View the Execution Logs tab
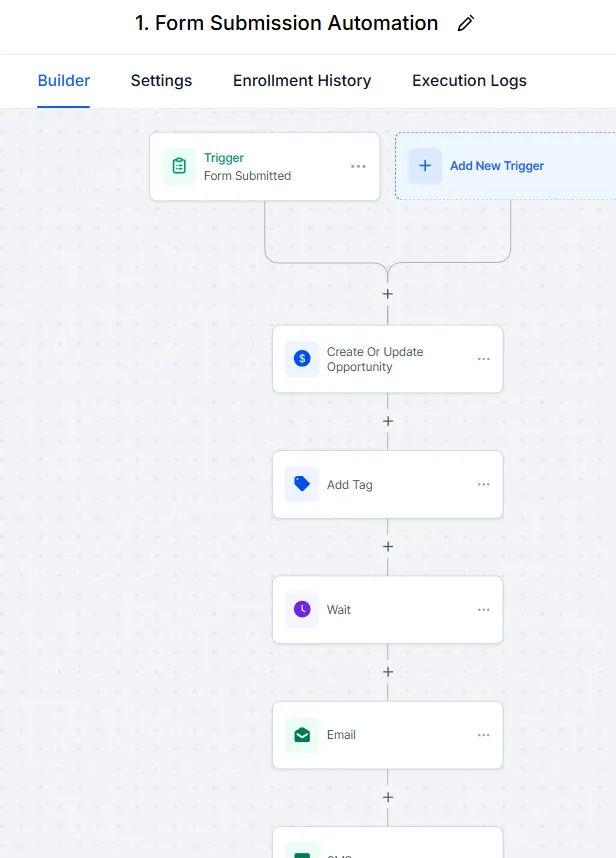The width and height of the screenshot is (616, 858). pos(469,81)
